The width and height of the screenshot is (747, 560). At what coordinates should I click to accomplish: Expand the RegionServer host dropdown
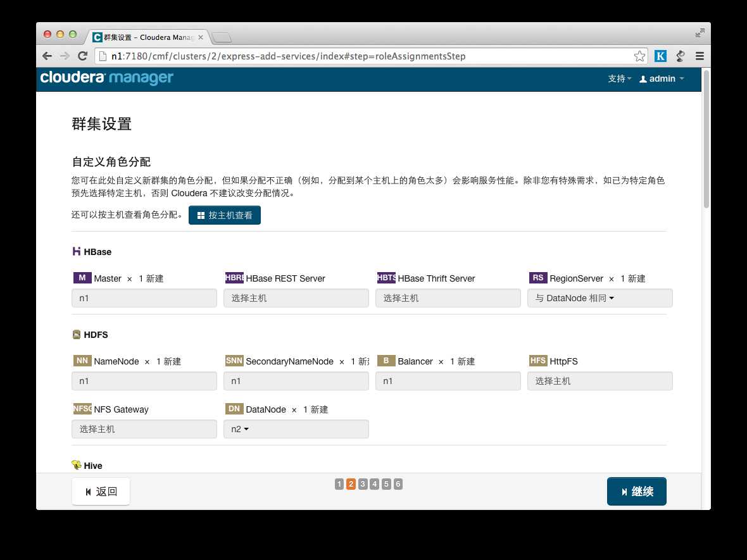(x=599, y=298)
